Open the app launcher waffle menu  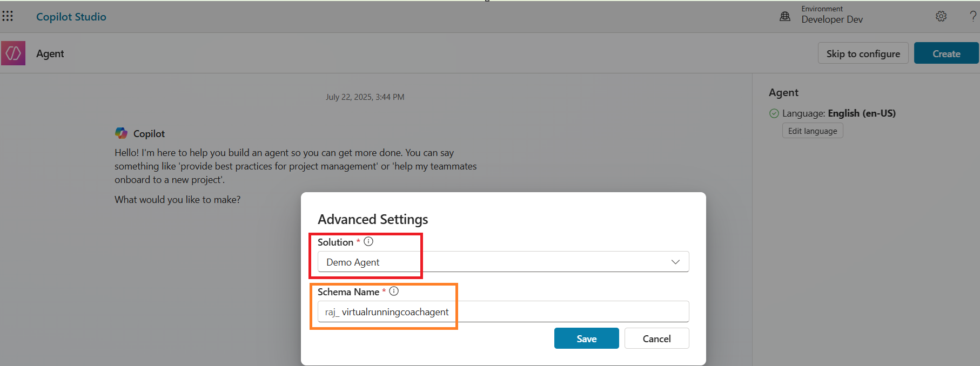coord(8,16)
